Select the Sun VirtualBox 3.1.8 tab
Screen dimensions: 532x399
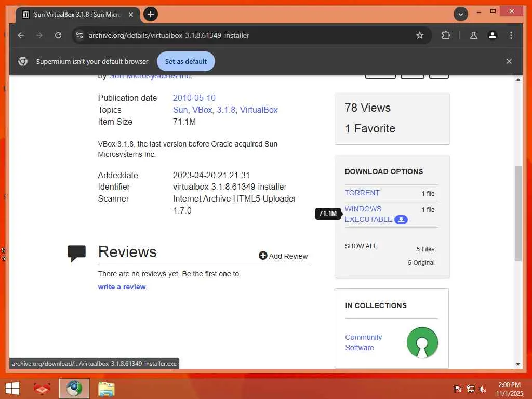click(78, 15)
